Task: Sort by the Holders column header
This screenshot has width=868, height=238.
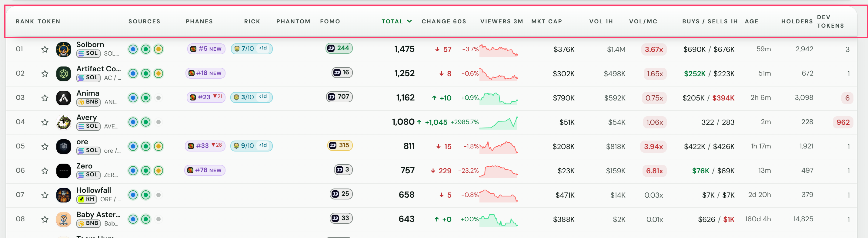Action: coord(797,21)
